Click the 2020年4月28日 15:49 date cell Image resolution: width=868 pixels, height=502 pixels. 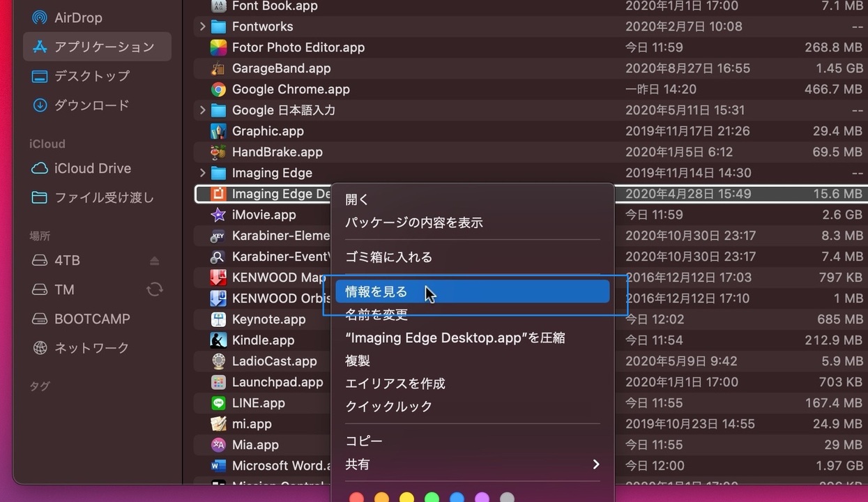tap(688, 194)
